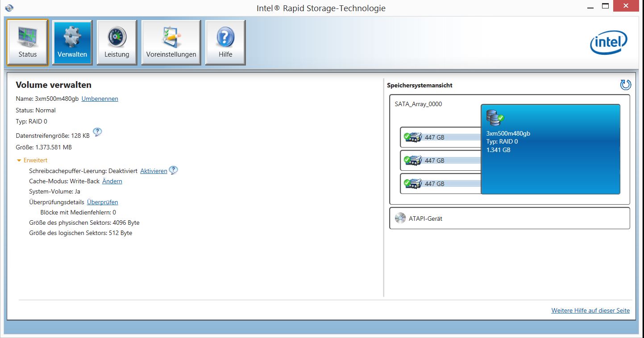Open the Hilfe help tab
Viewport: 644px width, 338px height.
(x=225, y=43)
